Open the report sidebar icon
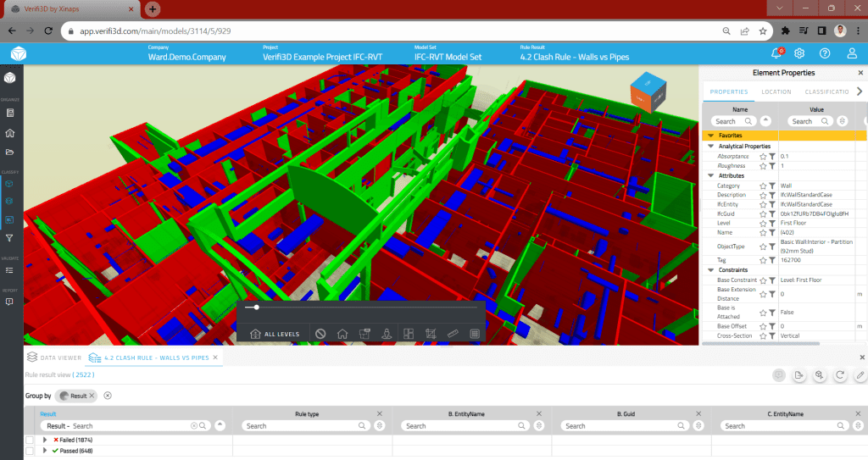868x460 pixels. (x=9, y=302)
